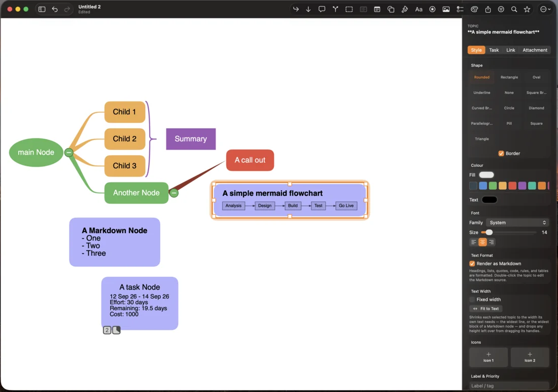The height and width of the screenshot is (392, 558).
Task: Add an icon in Icon 1 slot
Action: 488,357
